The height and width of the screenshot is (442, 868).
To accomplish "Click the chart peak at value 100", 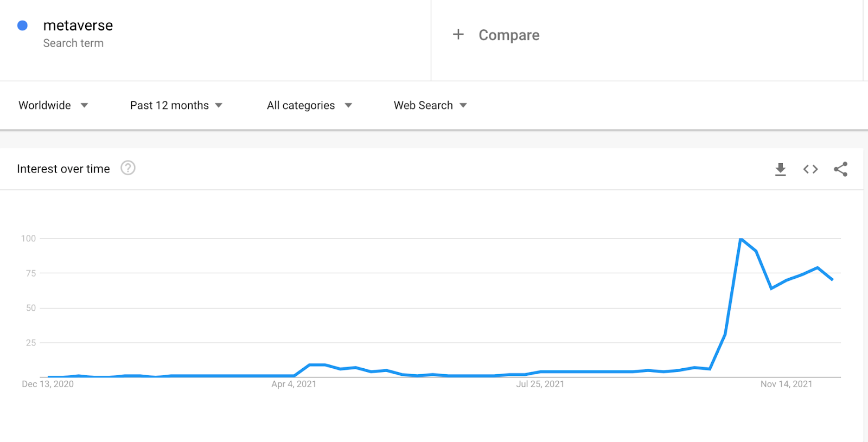I will 741,239.
